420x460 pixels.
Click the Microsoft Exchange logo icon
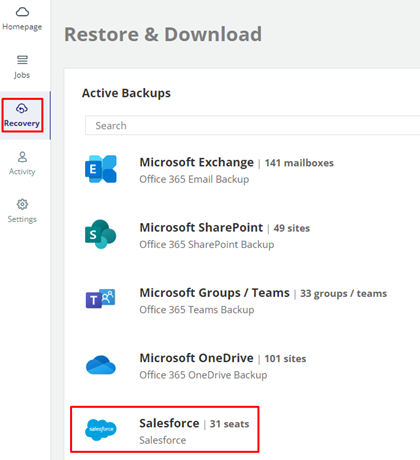pyautogui.click(x=101, y=169)
